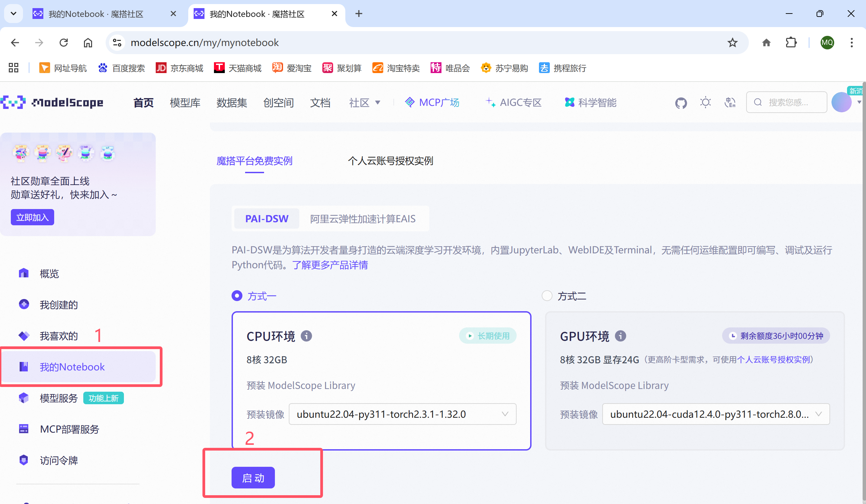Image resolution: width=866 pixels, height=504 pixels.
Task: Open 了解更多产品详情 link
Action: (x=330, y=265)
